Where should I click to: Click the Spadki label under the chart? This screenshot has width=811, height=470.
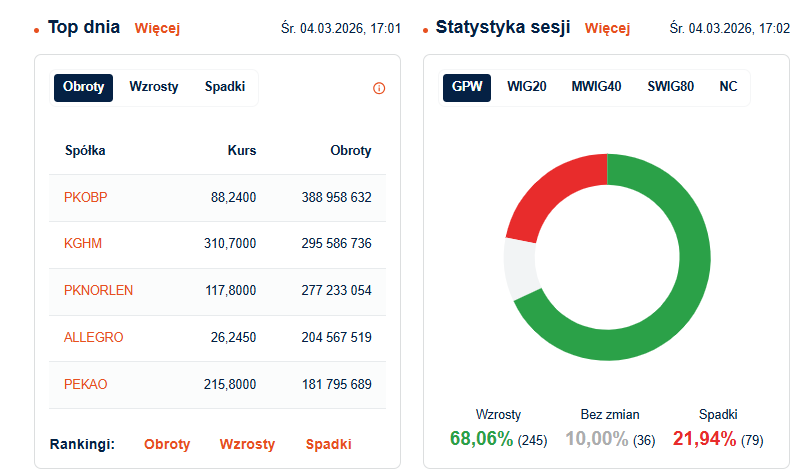[718, 415]
